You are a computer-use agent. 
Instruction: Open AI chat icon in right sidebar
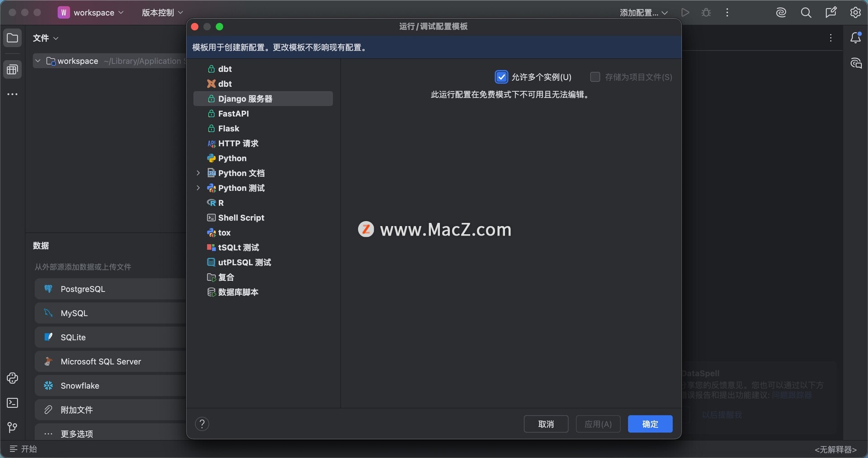[856, 63]
